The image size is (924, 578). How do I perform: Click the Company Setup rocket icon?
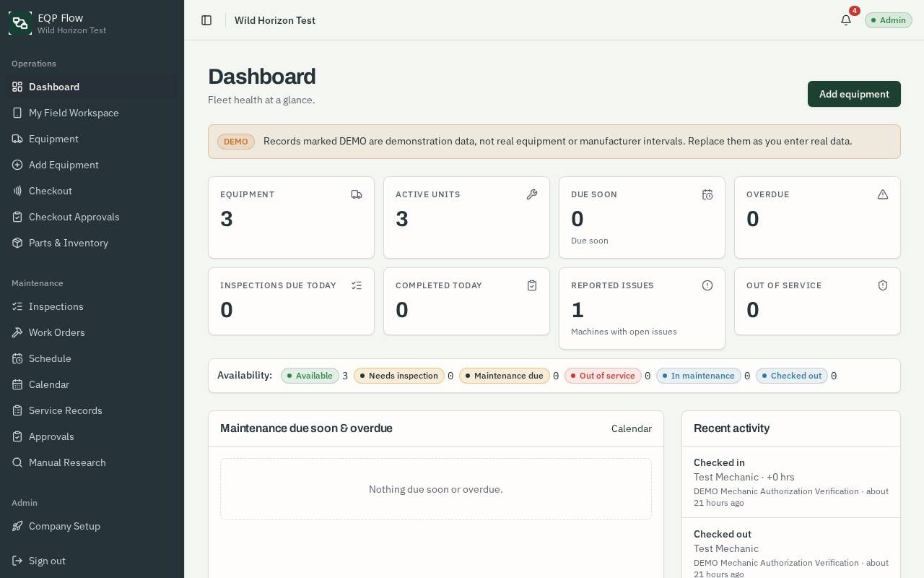(x=17, y=526)
